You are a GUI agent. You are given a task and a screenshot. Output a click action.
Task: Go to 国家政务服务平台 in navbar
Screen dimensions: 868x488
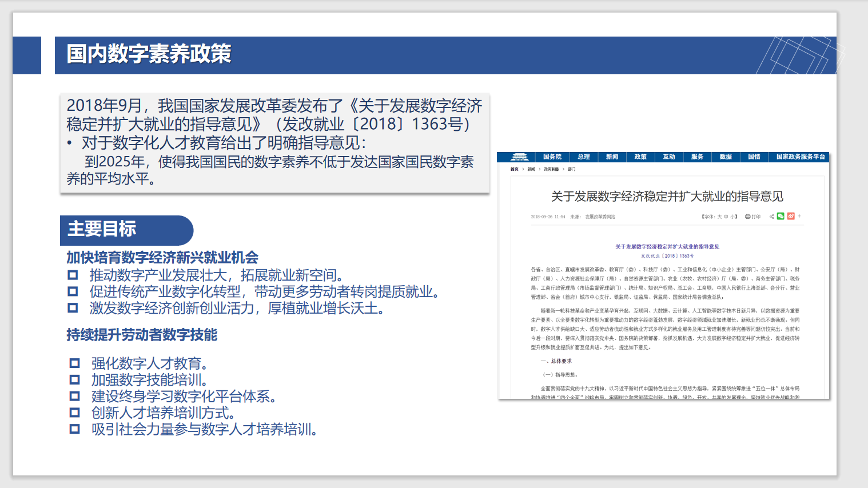pos(801,157)
